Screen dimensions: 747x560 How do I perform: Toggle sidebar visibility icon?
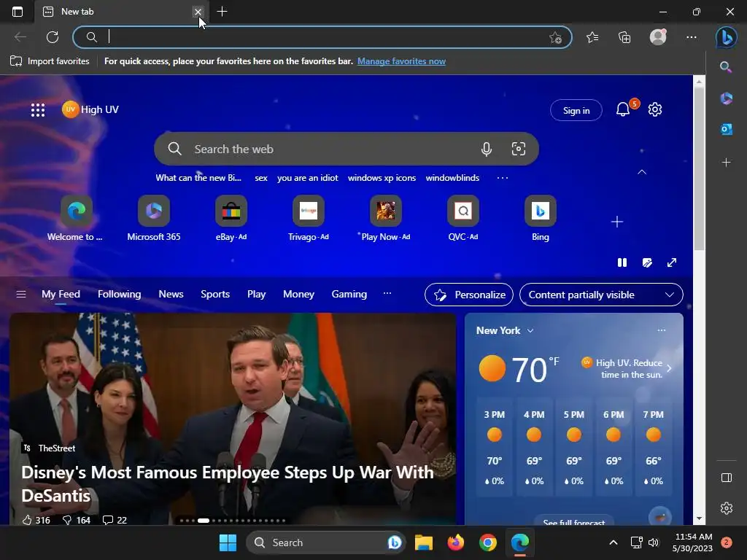click(x=726, y=478)
